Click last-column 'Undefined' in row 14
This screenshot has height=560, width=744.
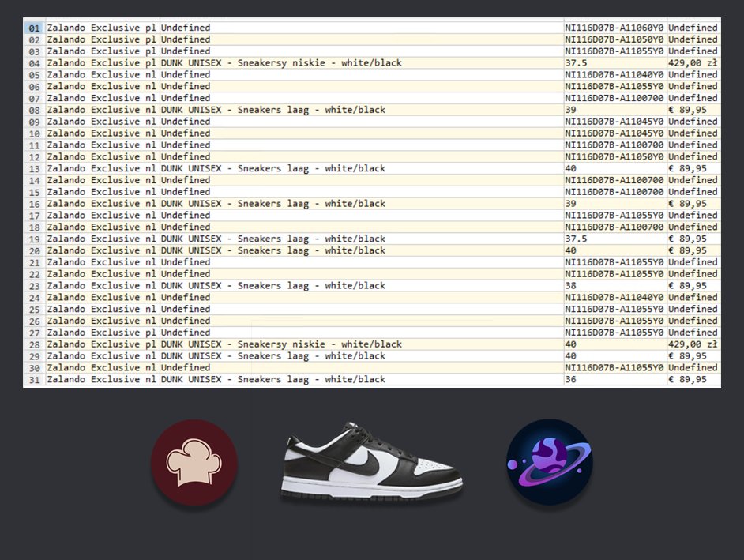[x=693, y=180]
